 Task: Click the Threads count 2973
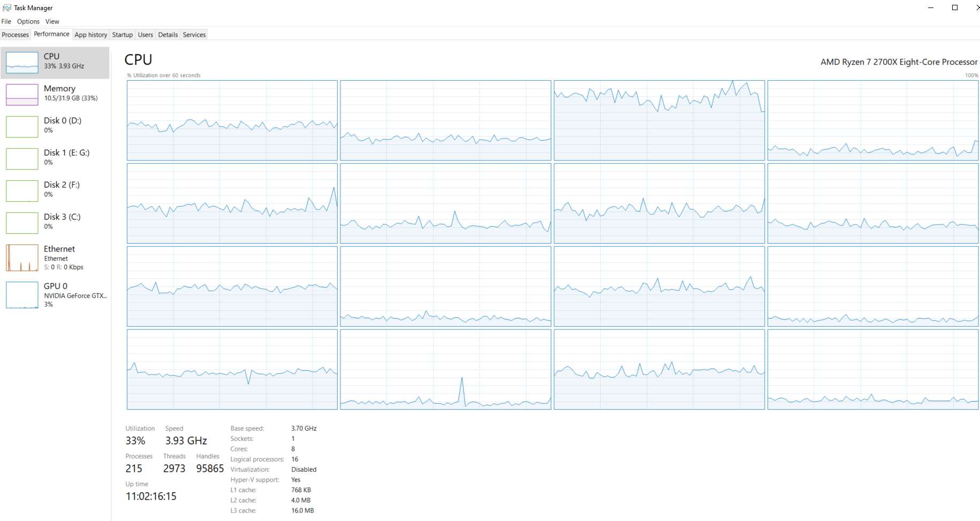click(174, 469)
